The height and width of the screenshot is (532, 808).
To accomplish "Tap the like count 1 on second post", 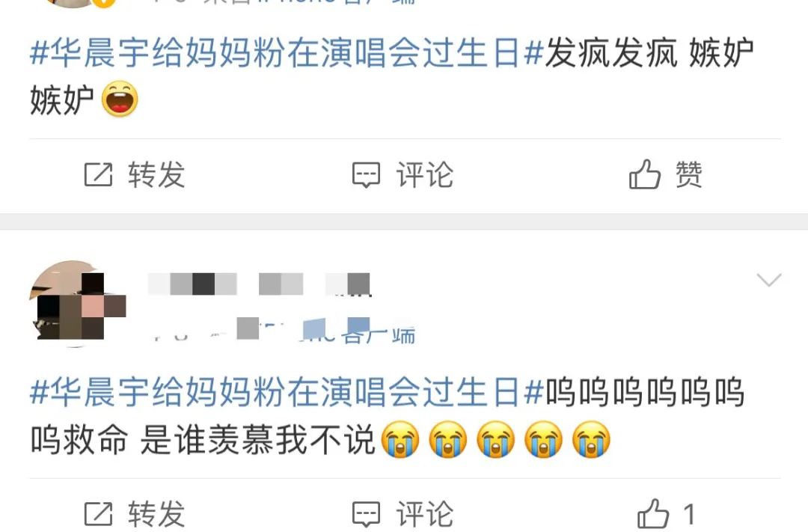I will (x=689, y=514).
